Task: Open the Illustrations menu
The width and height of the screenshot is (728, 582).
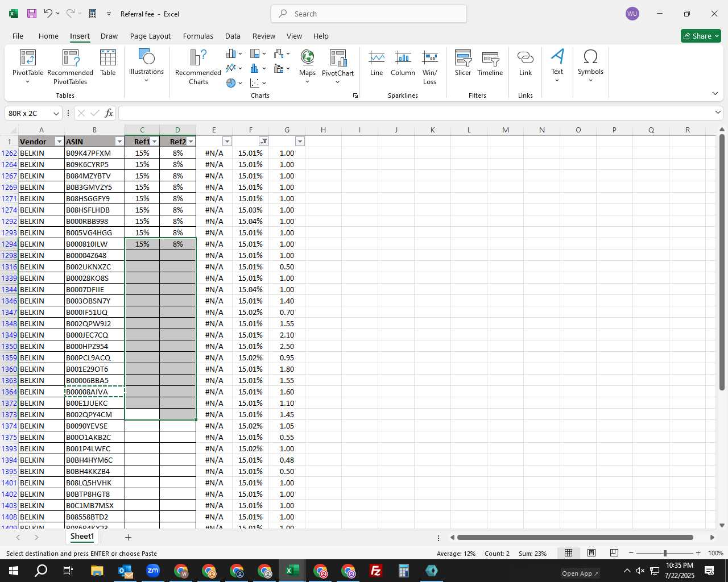Action: pos(146,65)
